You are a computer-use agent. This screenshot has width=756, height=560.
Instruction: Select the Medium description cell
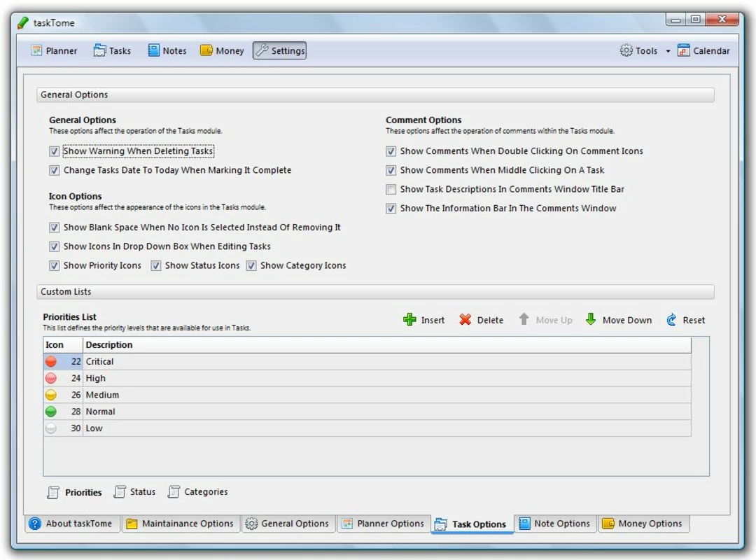[x=388, y=395]
